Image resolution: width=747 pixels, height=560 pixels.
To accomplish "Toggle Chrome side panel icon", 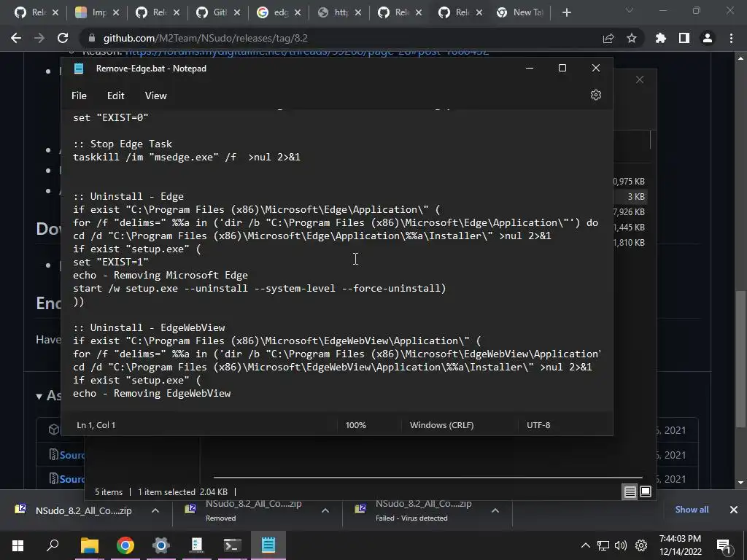I will pos(684,38).
